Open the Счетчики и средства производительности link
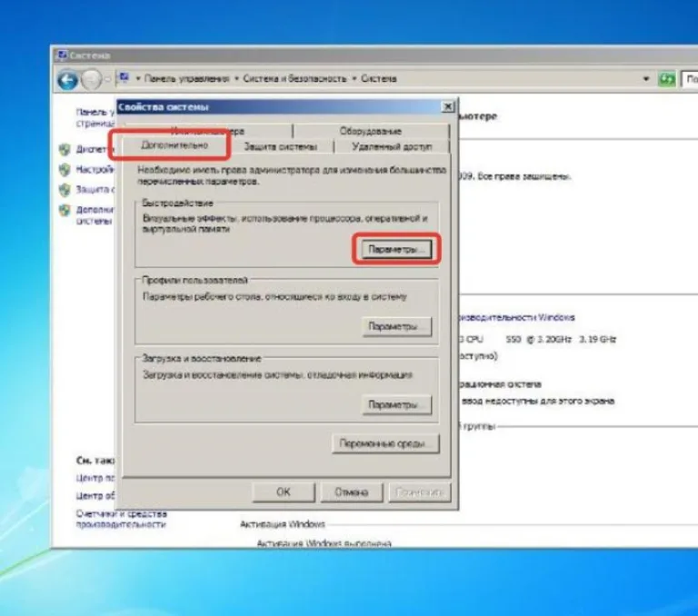 point(121,519)
